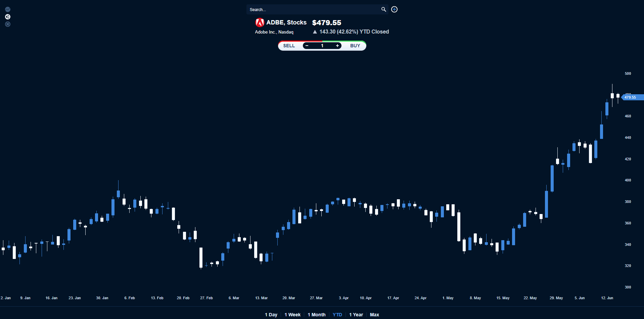Increase quantity with the plus button

click(x=337, y=46)
